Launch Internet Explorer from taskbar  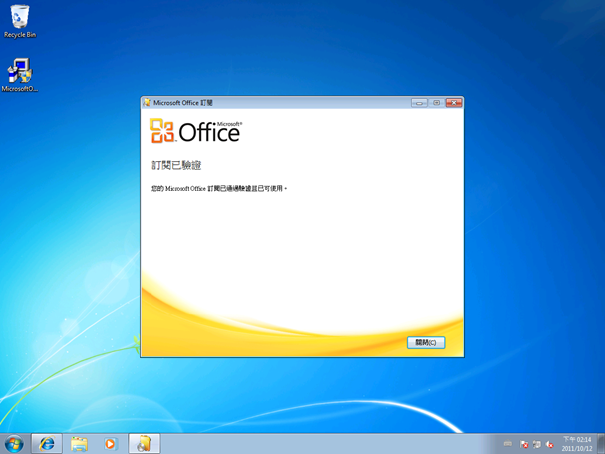click(x=47, y=444)
